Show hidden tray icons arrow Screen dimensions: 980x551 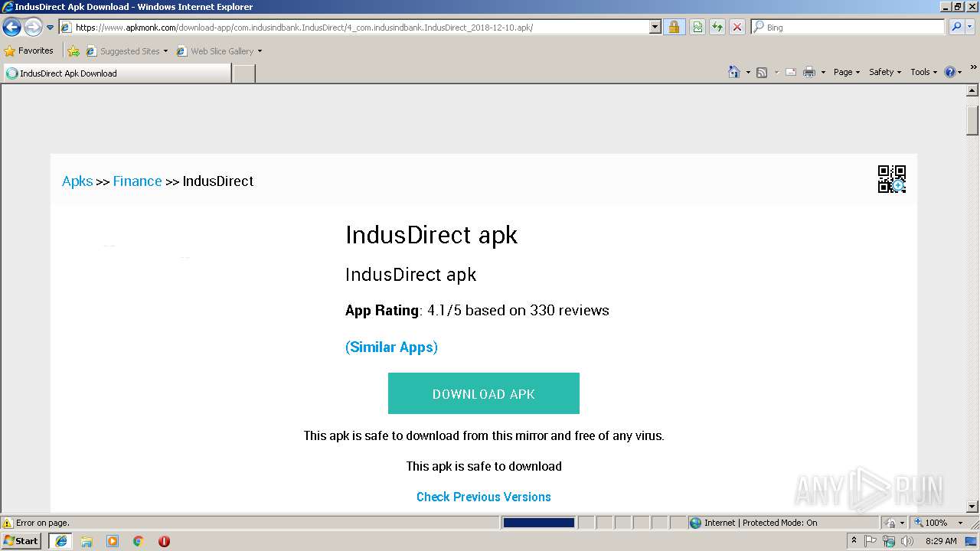[854, 541]
